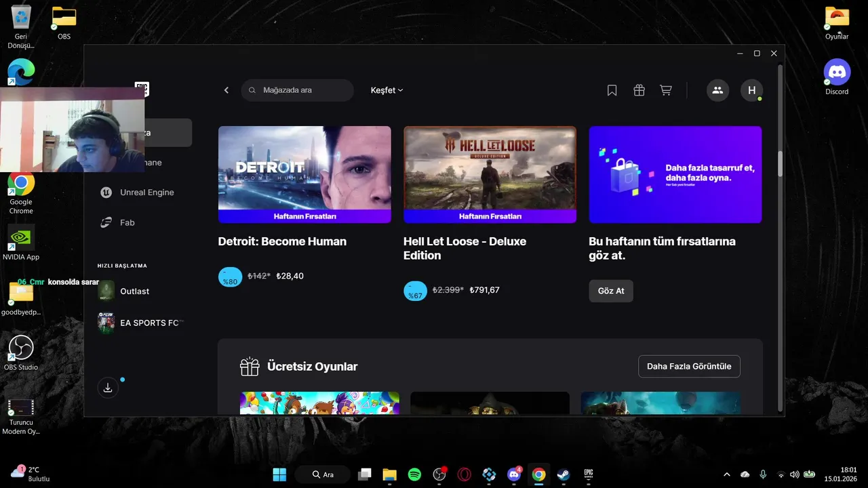Open the goodbyedp folder on desktop
Screen dimensions: 868x488
[21, 299]
